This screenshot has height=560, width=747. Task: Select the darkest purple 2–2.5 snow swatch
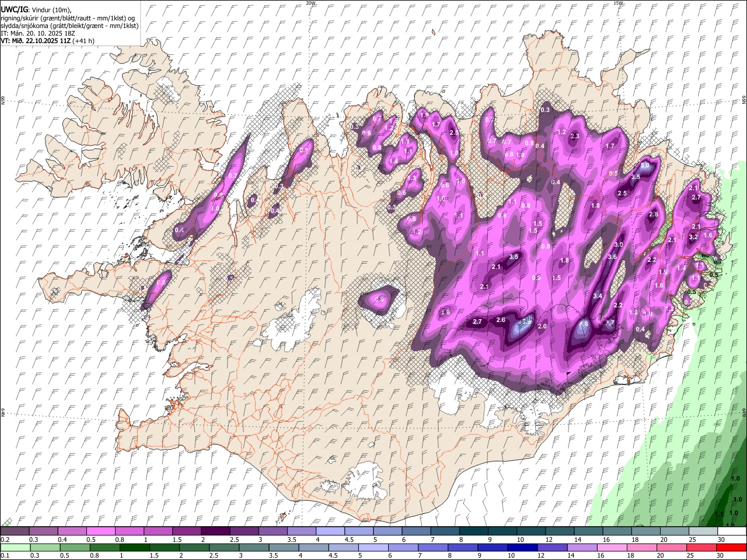click(215, 531)
